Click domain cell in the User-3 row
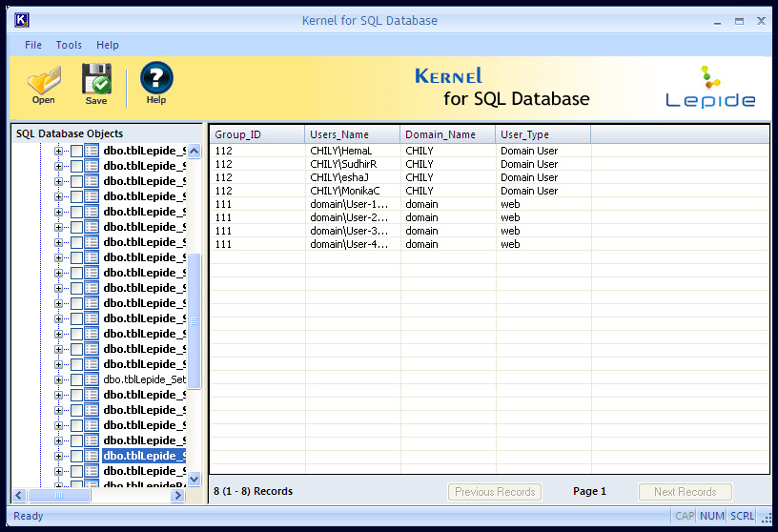Viewport: 778px width, 532px height. coord(447,232)
